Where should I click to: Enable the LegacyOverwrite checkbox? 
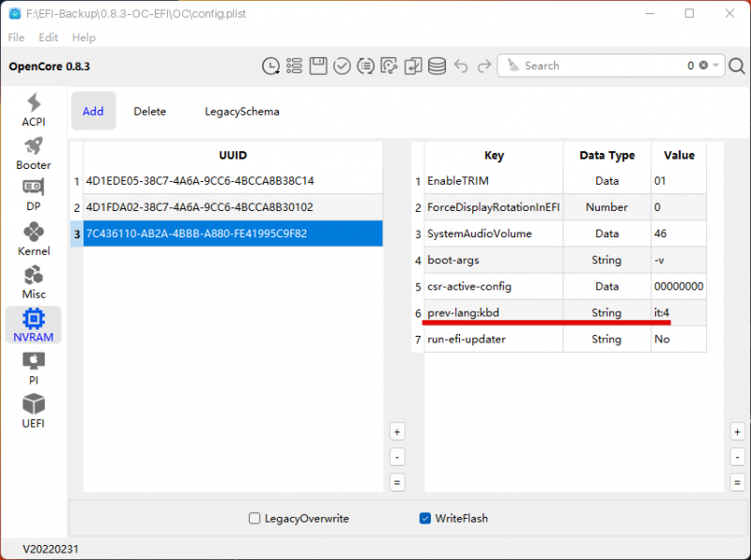254,518
